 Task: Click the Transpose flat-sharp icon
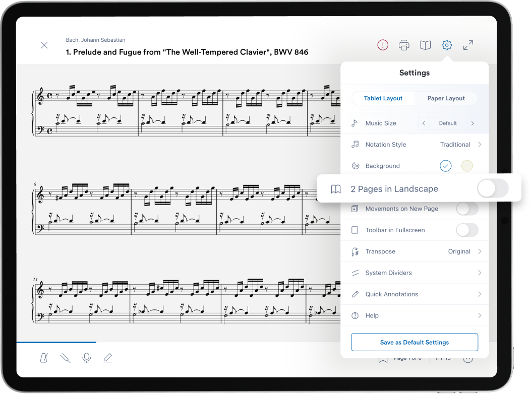point(355,251)
